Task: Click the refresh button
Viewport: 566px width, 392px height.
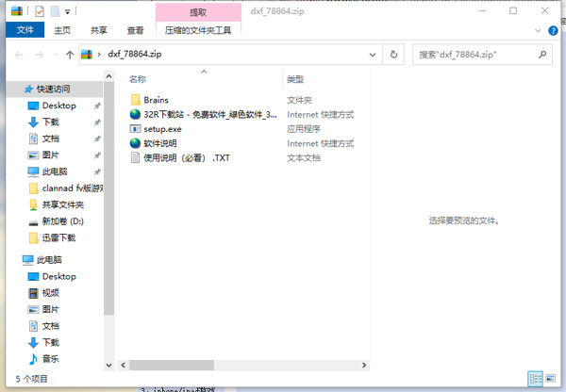Action: (393, 55)
